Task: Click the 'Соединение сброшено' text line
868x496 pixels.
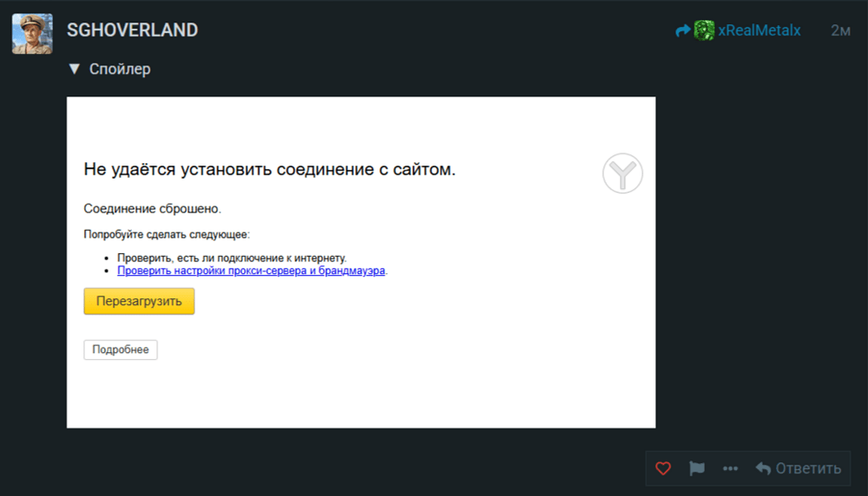Action: tap(152, 209)
